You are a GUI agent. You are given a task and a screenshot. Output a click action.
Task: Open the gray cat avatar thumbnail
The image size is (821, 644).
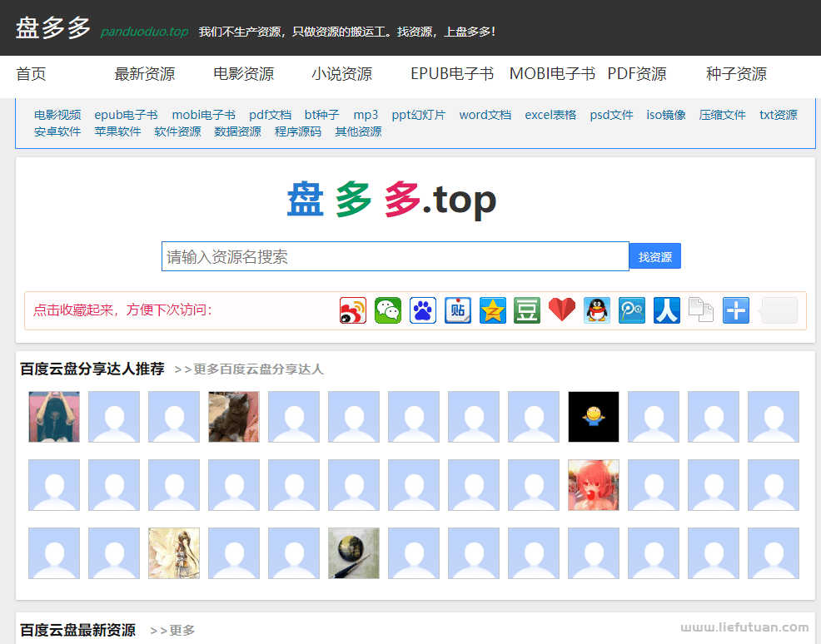click(234, 417)
